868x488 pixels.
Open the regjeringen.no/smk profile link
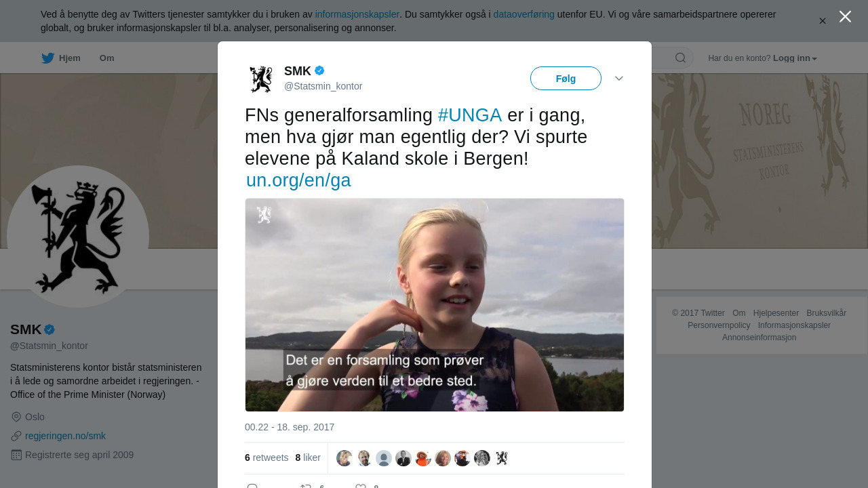click(65, 436)
